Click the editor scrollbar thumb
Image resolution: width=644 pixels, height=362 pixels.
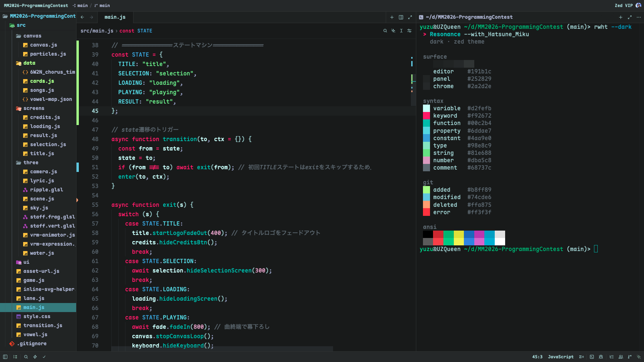(x=413, y=90)
